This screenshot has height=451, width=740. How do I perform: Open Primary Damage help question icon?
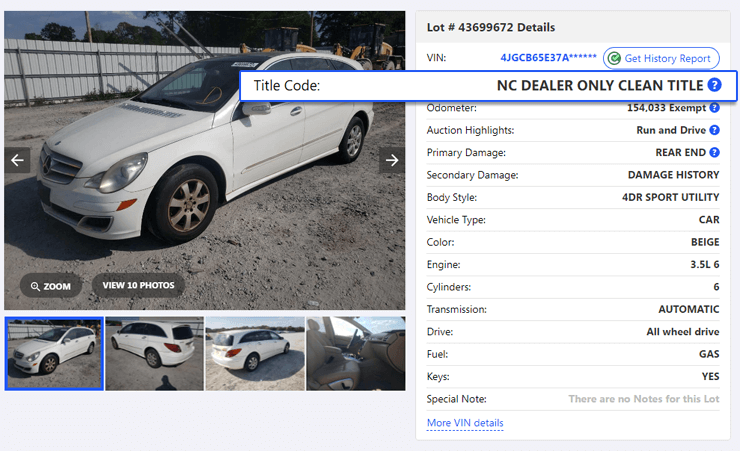[715, 152]
